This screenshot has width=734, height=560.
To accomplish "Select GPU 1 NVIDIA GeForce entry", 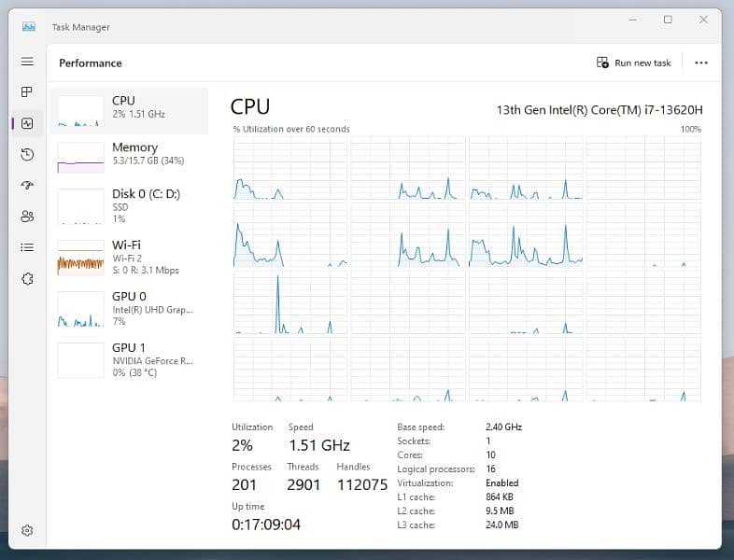I will click(129, 359).
